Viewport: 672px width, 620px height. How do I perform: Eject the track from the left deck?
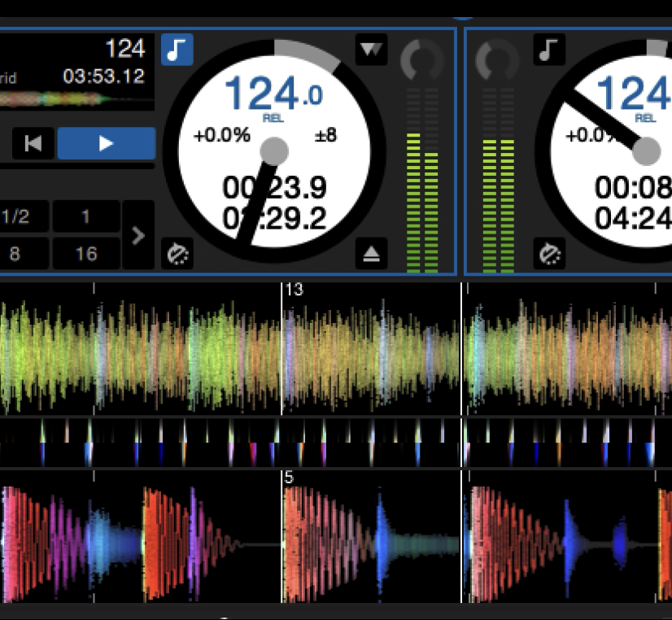(x=371, y=254)
